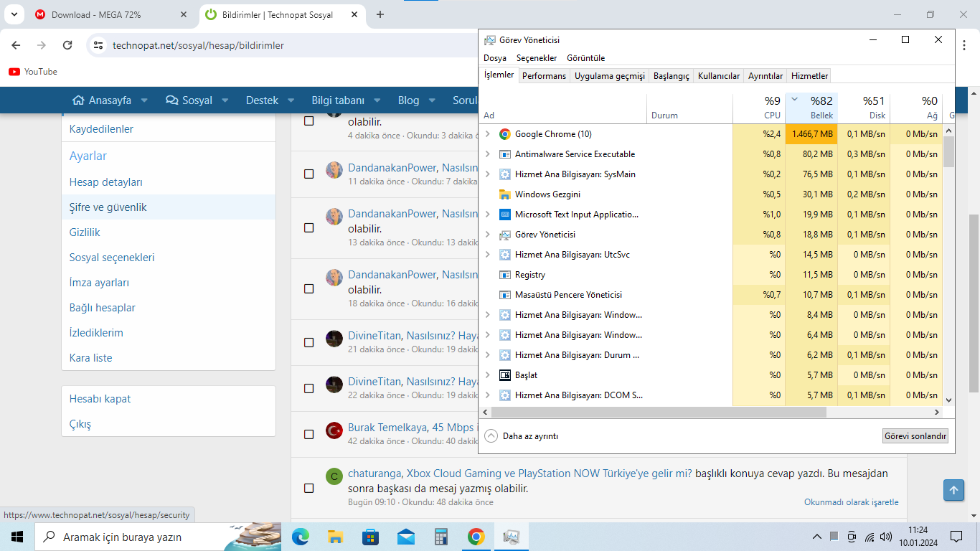Open the Chrome tab search dropdown
The height and width of the screenshot is (551, 980).
pyautogui.click(x=14, y=14)
